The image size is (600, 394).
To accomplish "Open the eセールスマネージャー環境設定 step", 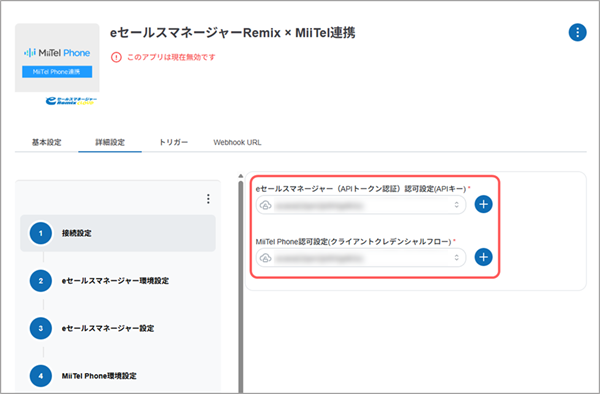I will click(118, 280).
